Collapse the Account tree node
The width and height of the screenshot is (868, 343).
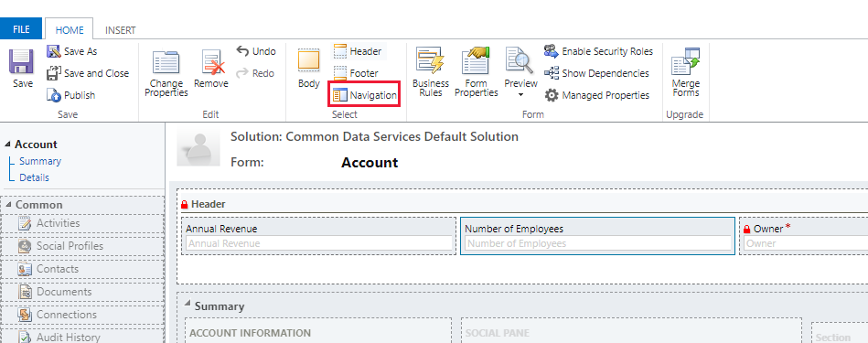(x=7, y=145)
